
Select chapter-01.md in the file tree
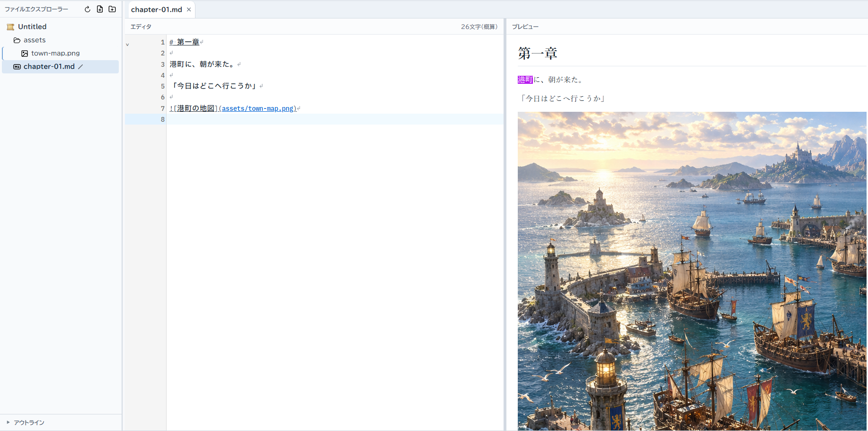click(61, 67)
